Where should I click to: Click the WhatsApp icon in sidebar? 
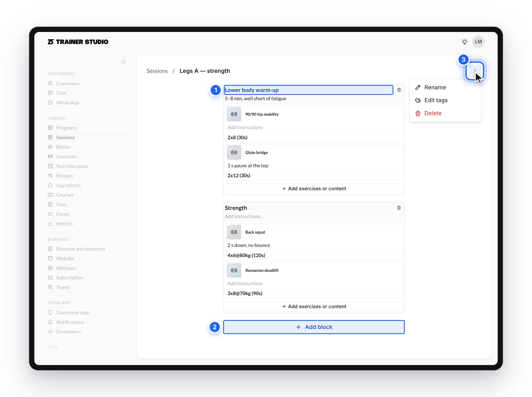(50, 102)
